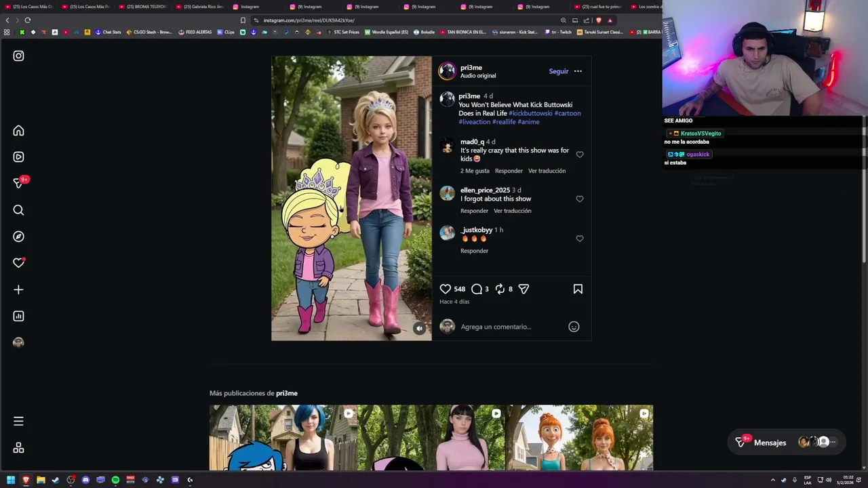The width and height of the screenshot is (868, 488).
Task: Open pri3me profile from post header
Action: [471, 68]
